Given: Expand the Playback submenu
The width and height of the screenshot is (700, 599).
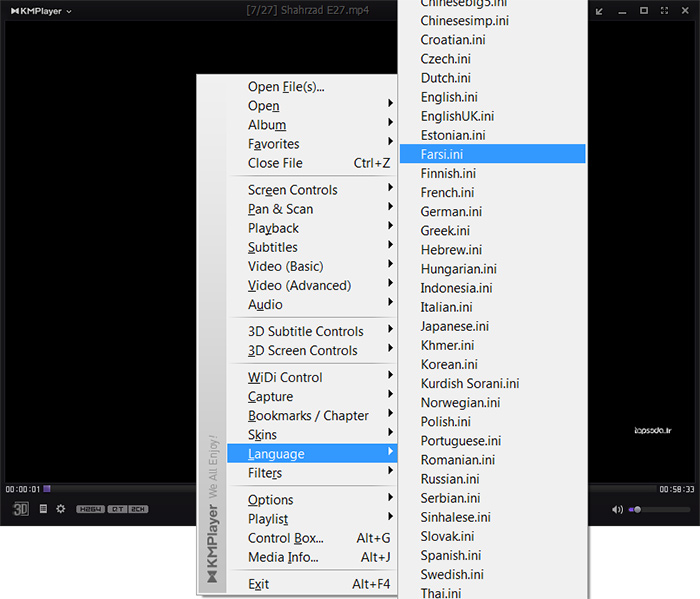Looking at the screenshot, I should coord(312,228).
